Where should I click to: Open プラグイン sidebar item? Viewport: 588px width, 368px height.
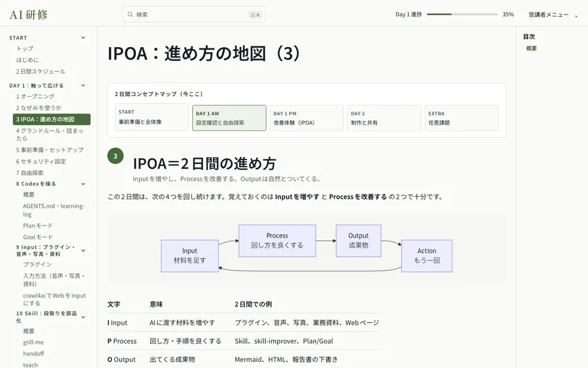click(37, 265)
